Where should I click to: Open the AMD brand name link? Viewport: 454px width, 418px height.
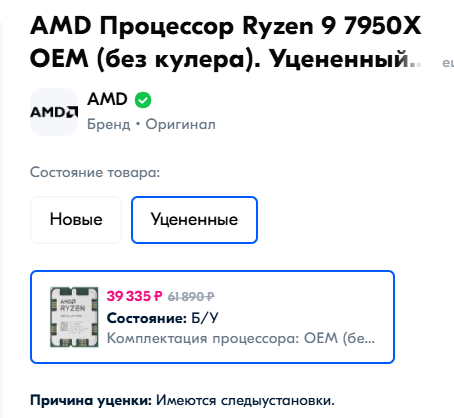click(x=107, y=99)
